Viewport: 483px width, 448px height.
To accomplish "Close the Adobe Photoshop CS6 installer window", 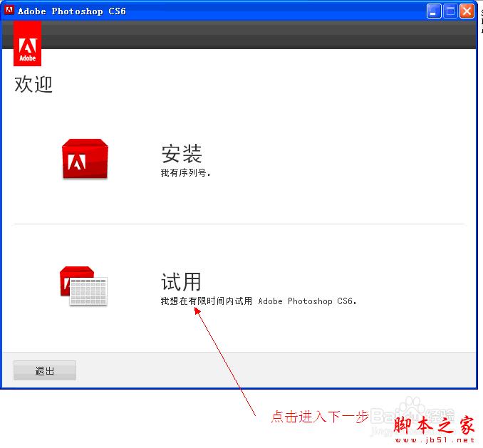I will tap(467, 11).
